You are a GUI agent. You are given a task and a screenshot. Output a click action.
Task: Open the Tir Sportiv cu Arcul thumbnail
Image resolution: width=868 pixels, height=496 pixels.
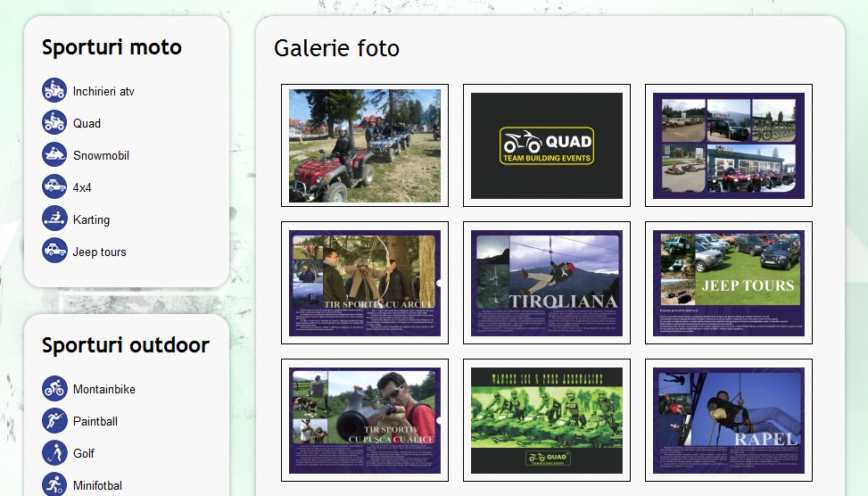[365, 283]
